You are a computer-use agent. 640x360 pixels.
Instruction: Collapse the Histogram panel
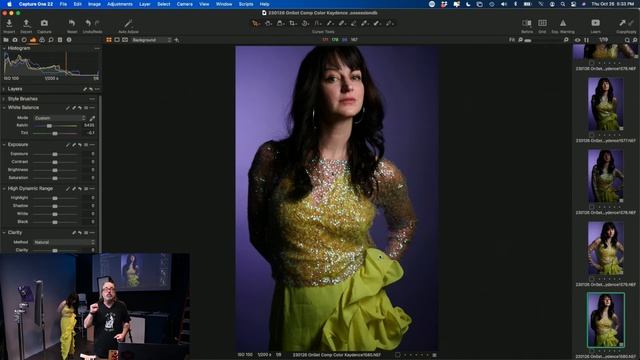[x=4, y=48]
